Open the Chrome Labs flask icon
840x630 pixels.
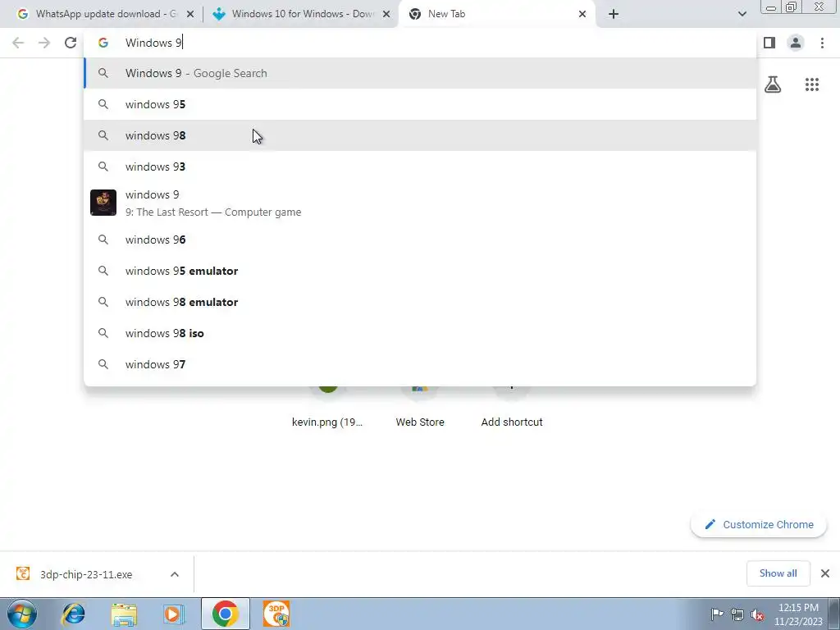coord(773,84)
